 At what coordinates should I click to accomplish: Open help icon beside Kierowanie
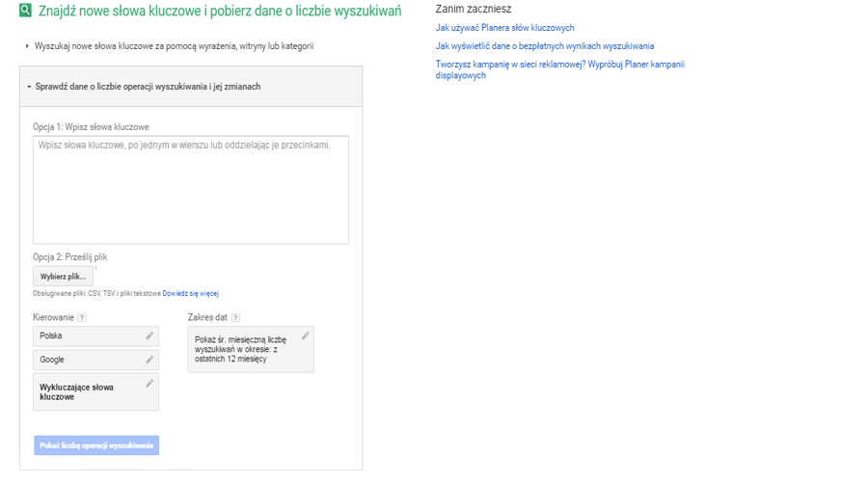click(82, 317)
